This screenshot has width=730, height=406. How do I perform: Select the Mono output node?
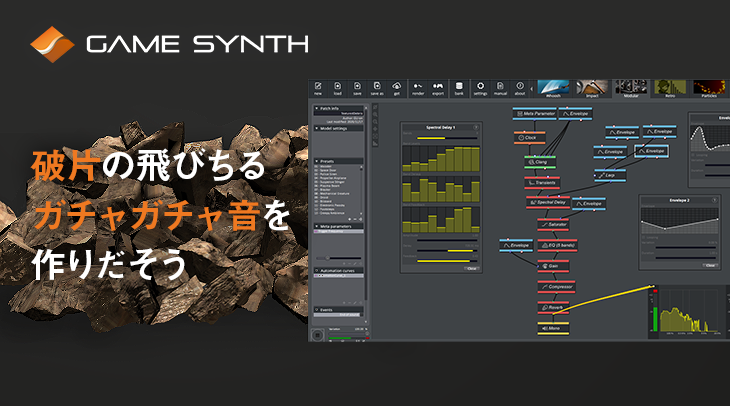[x=553, y=329]
